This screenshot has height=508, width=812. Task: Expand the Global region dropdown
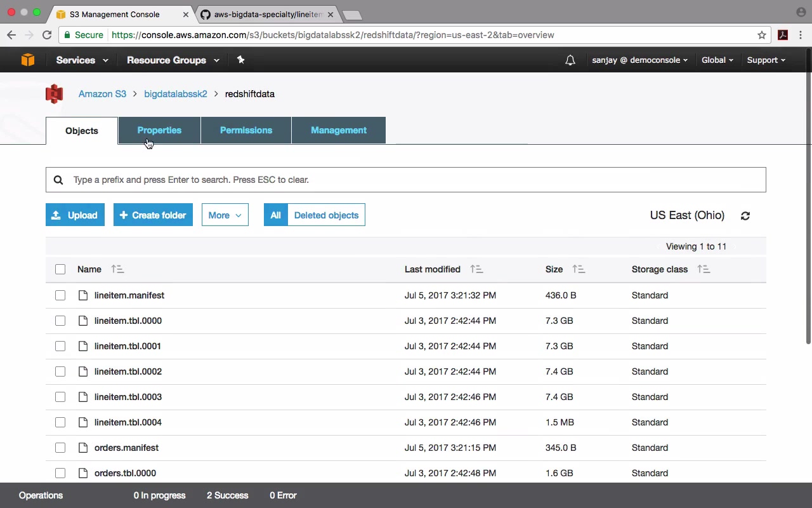point(717,60)
